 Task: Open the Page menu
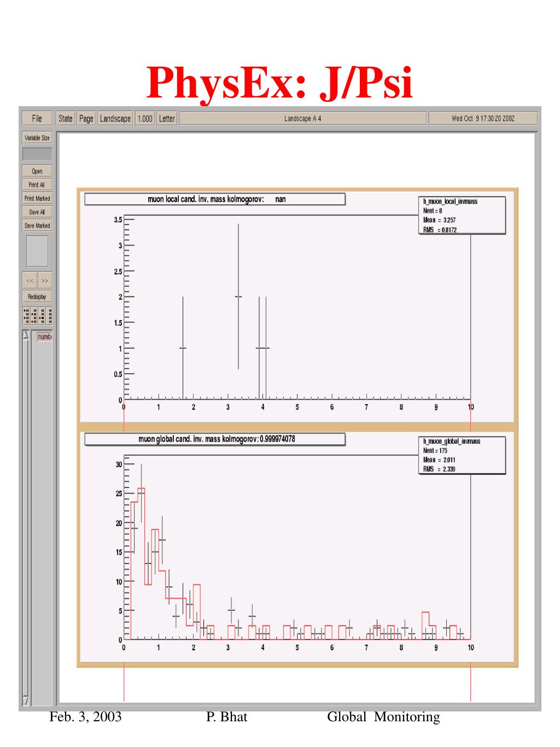pyautogui.click(x=86, y=118)
